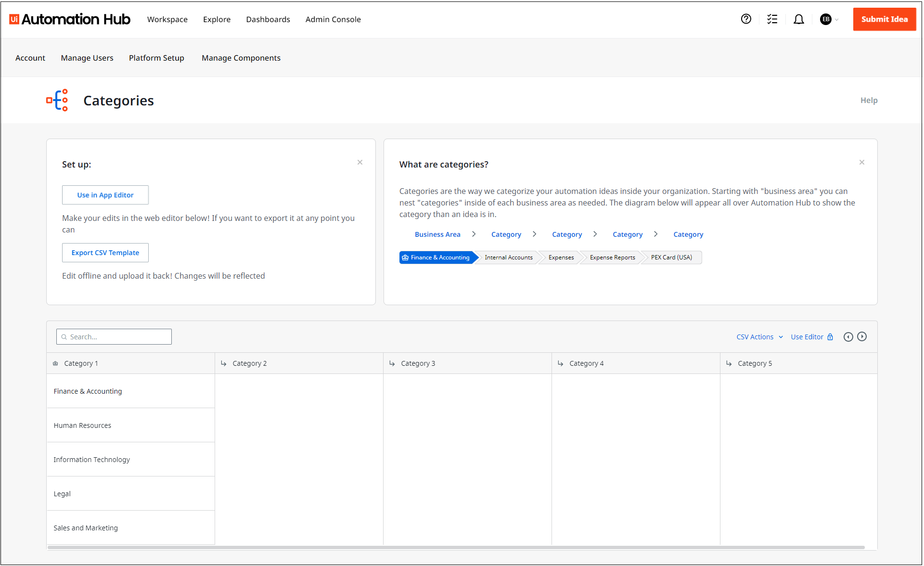This screenshot has width=924, height=566.
Task: Open the task checklist icon
Action: pyautogui.click(x=772, y=19)
